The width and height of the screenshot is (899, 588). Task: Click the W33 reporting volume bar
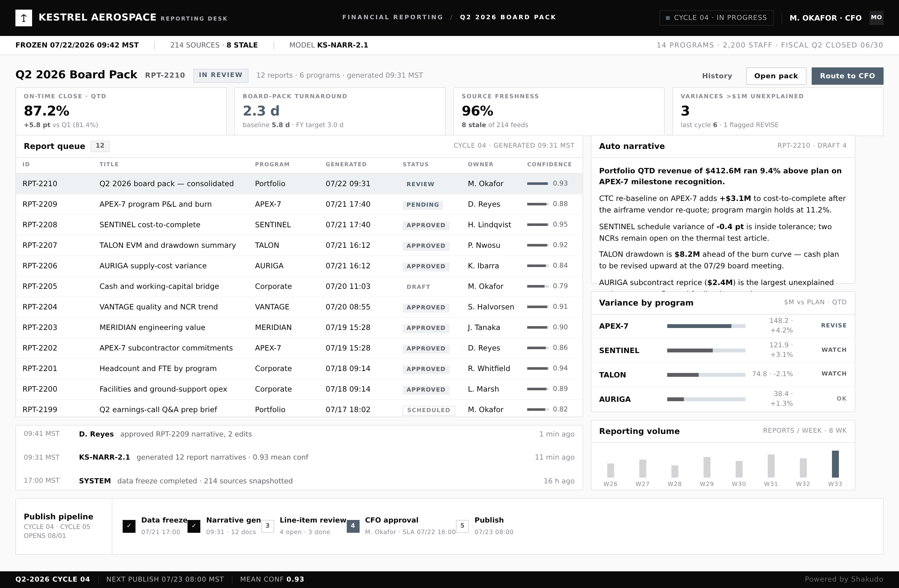835,464
